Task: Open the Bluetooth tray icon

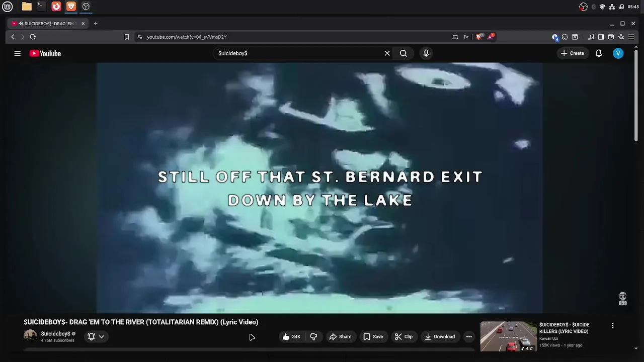Action: (594, 7)
